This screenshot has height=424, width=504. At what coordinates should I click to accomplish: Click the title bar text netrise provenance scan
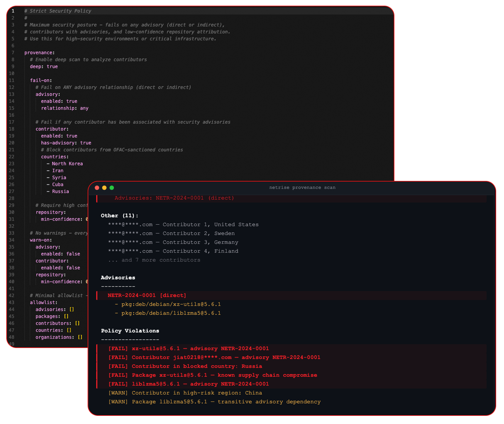click(x=302, y=187)
